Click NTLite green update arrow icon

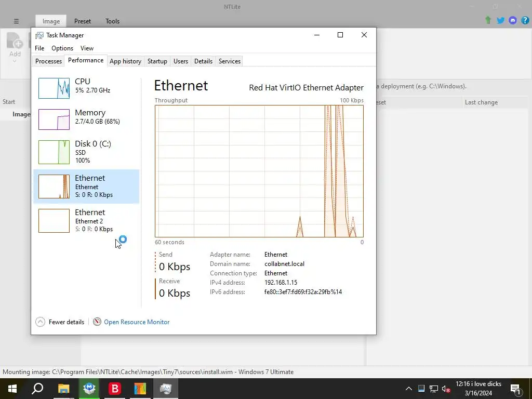(488, 20)
